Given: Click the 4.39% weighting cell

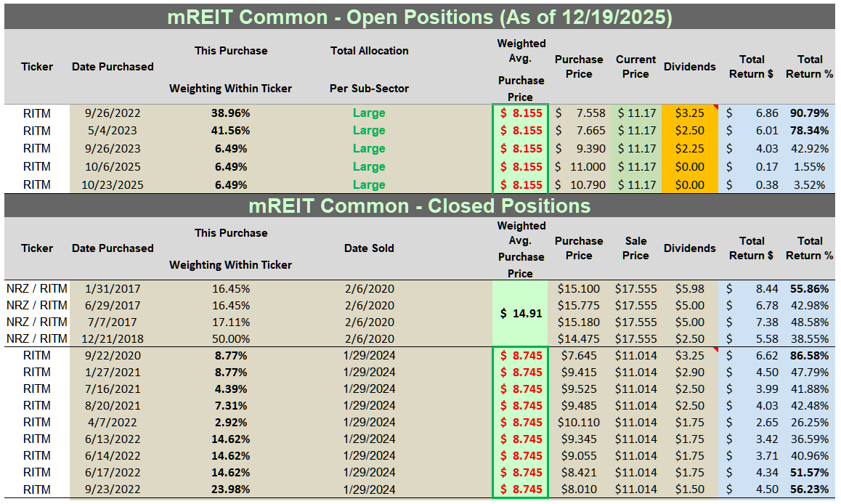Looking at the screenshot, I should point(231,389).
